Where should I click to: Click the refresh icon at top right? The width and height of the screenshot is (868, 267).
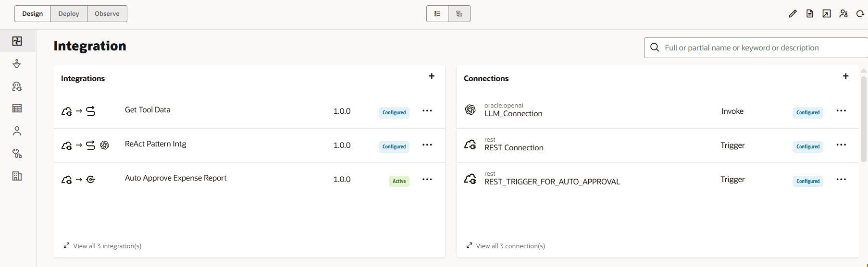click(860, 14)
